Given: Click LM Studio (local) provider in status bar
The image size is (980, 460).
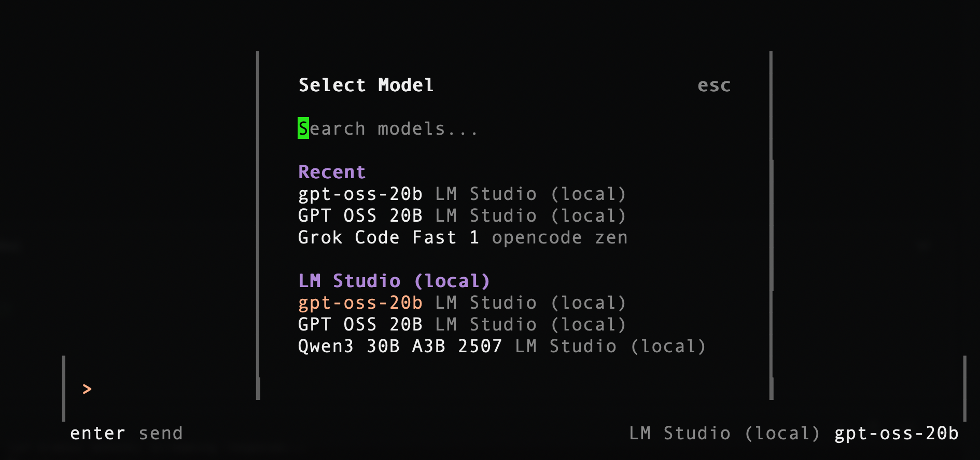Looking at the screenshot, I should (724, 434).
